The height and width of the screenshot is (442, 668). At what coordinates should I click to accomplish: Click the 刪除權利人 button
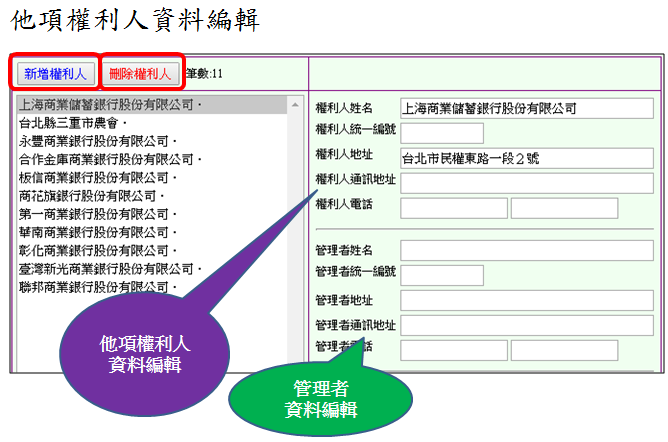(x=141, y=74)
